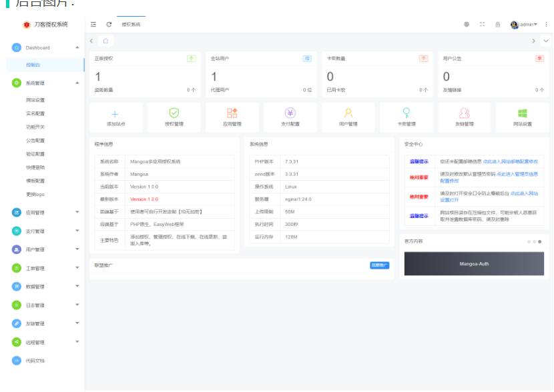Image resolution: width=554 pixels, height=392 pixels.
Task: Toggle the sidebar with the hamburger icon
Action: [x=93, y=23]
